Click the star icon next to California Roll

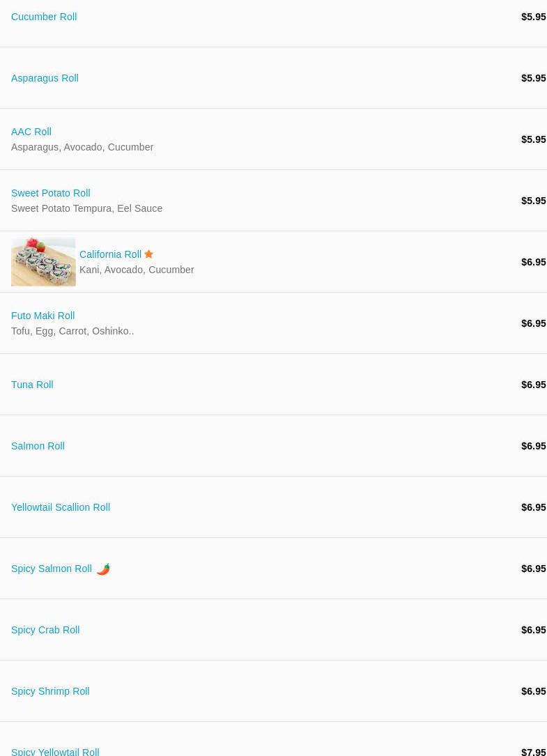click(148, 254)
